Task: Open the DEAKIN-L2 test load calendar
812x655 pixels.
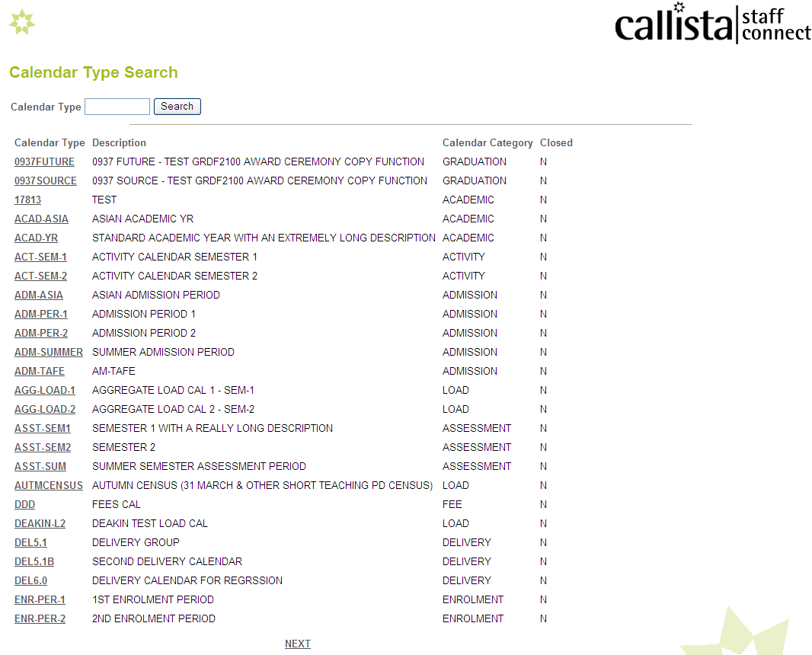Action: click(40, 523)
